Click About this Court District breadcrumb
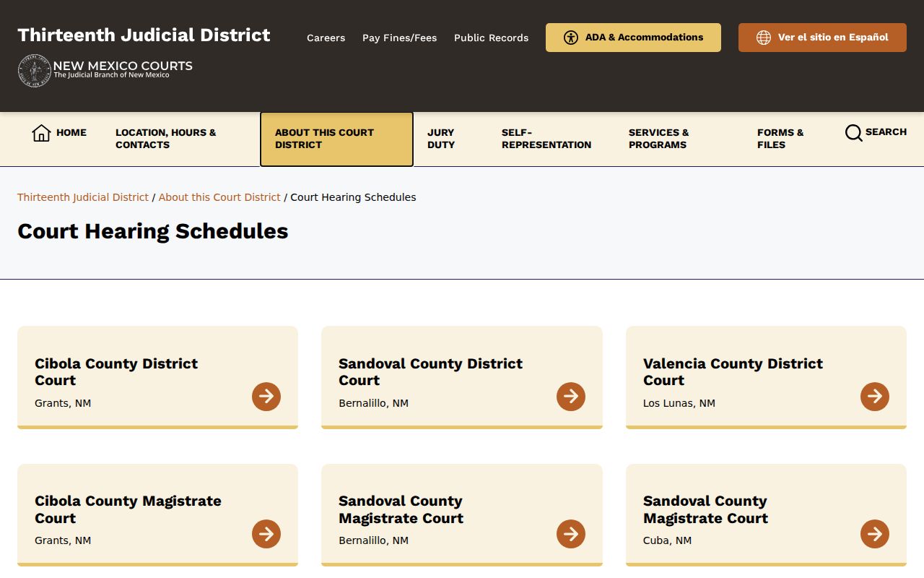Screen dimensions: 924x578 tap(219, 197)
